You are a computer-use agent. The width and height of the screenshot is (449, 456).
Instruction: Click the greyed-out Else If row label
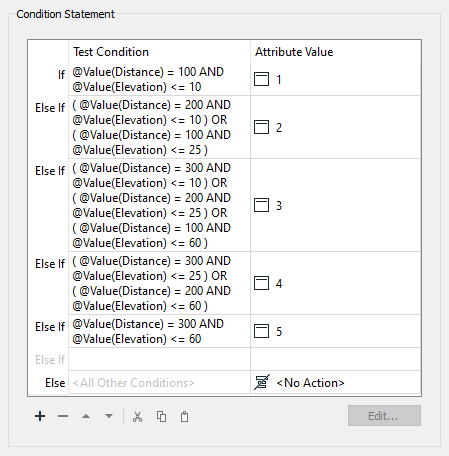[50, 360]
